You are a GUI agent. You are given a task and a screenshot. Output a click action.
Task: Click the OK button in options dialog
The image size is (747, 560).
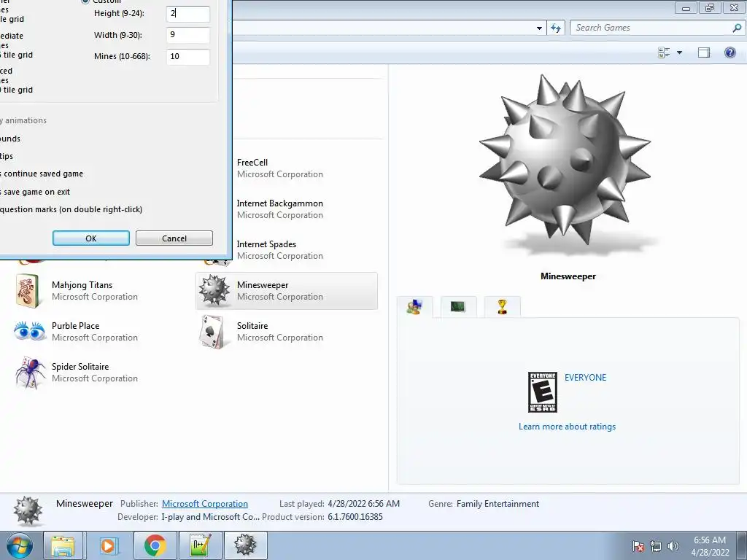pyautogui.click(x=91, y=238)
